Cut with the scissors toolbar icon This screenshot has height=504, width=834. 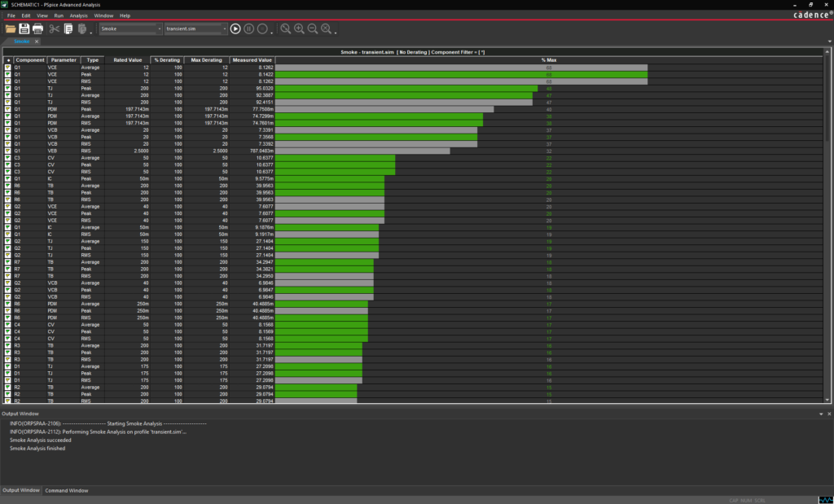point(55,28)
